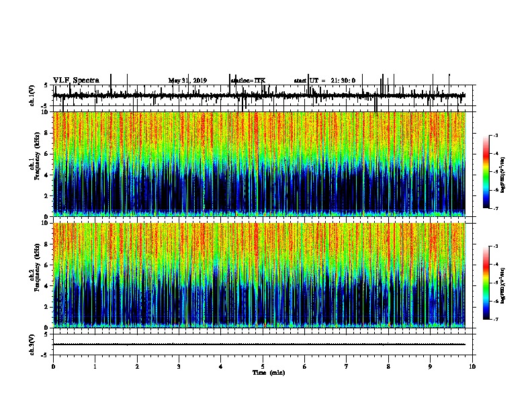Click the ch.1 spectrogram color bar

click(486, 172)
